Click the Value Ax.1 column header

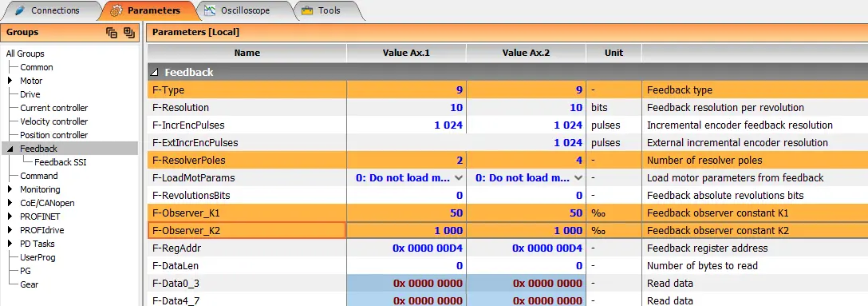click(406, 54)
